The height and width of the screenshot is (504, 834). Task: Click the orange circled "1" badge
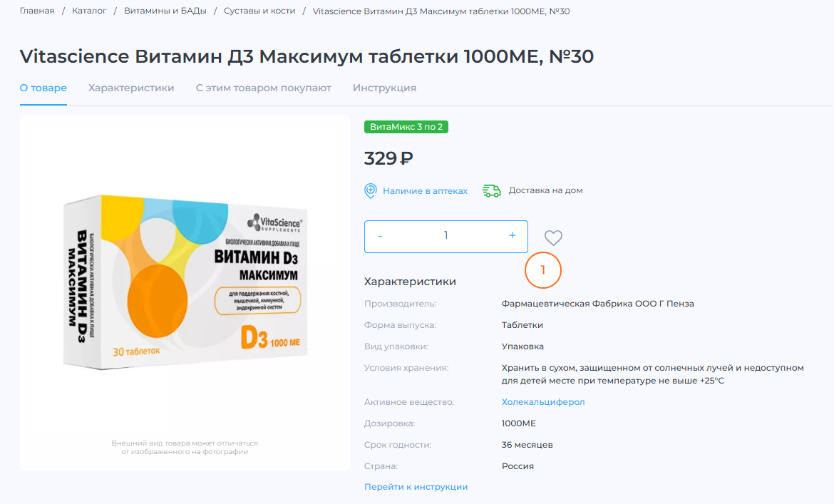[x=542, y=270]
